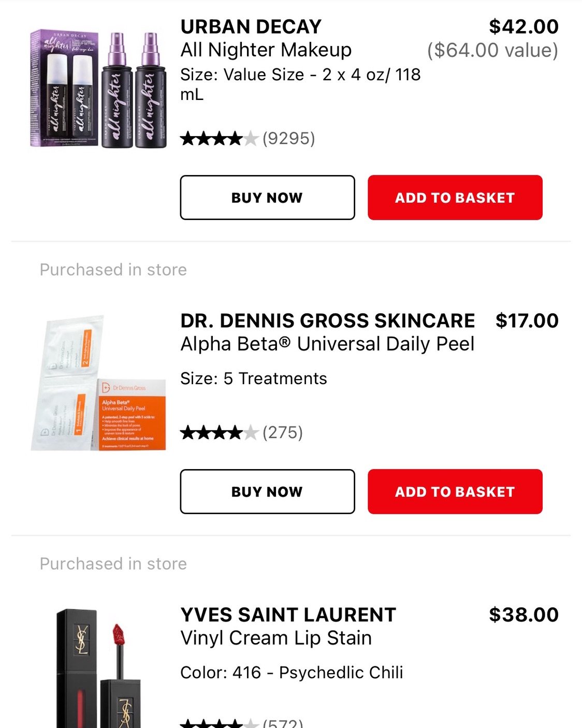This screenshot has width=582, height=728.
Task: Open the YSL Vinyl Cream Lip Stain image
Action: tap(98, 668)
